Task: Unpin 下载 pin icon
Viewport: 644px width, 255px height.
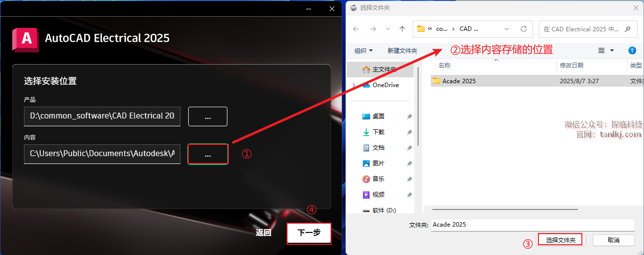Action: point(409,132)
